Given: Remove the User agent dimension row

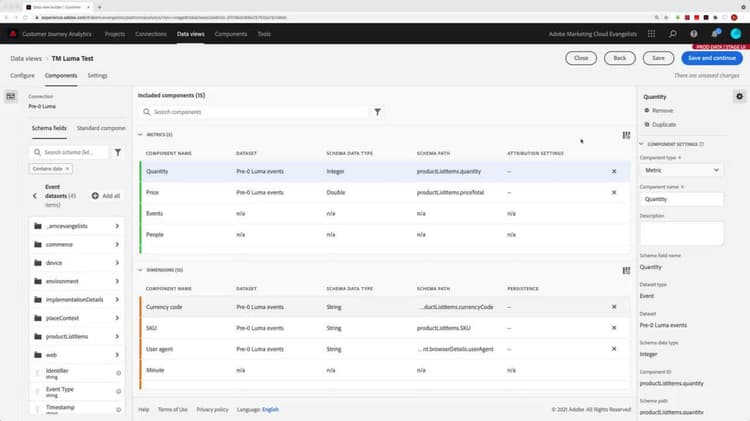Looking at the screenshot, I should [614, 349].
